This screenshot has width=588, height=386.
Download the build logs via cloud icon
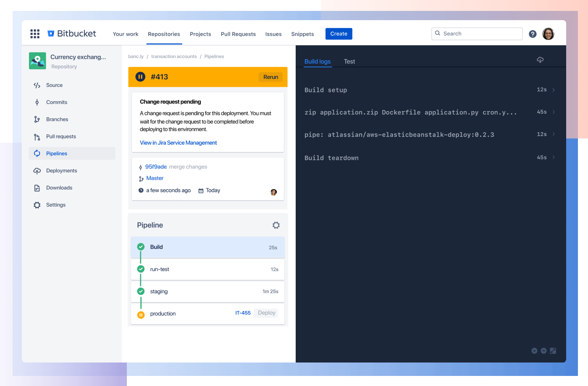point(540,60)
